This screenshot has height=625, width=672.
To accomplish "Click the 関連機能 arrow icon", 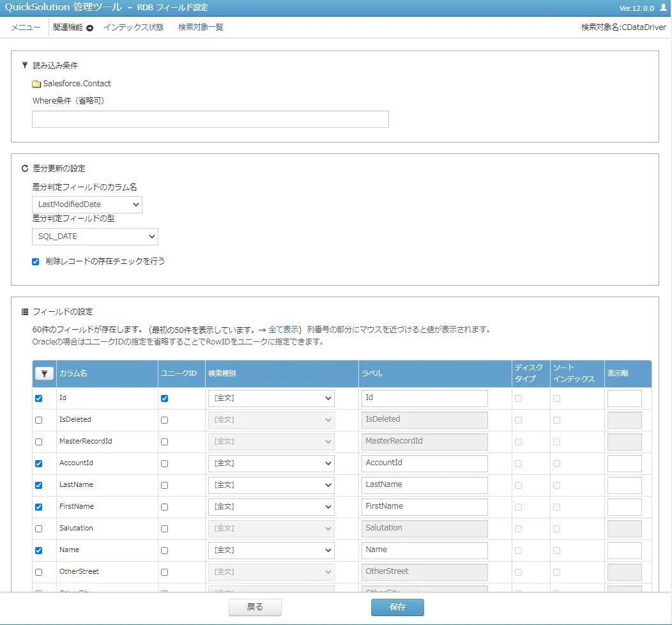I will coord(89,27).
